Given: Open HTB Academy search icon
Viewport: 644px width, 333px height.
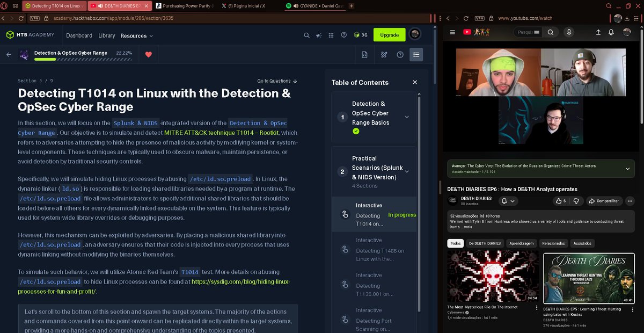Looking at the screenshot, I should click(307, 35).
